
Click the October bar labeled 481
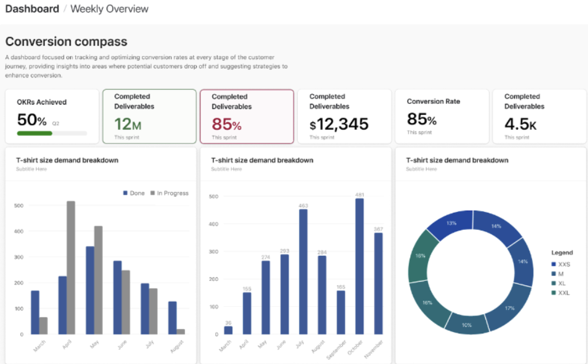(359, 266)
